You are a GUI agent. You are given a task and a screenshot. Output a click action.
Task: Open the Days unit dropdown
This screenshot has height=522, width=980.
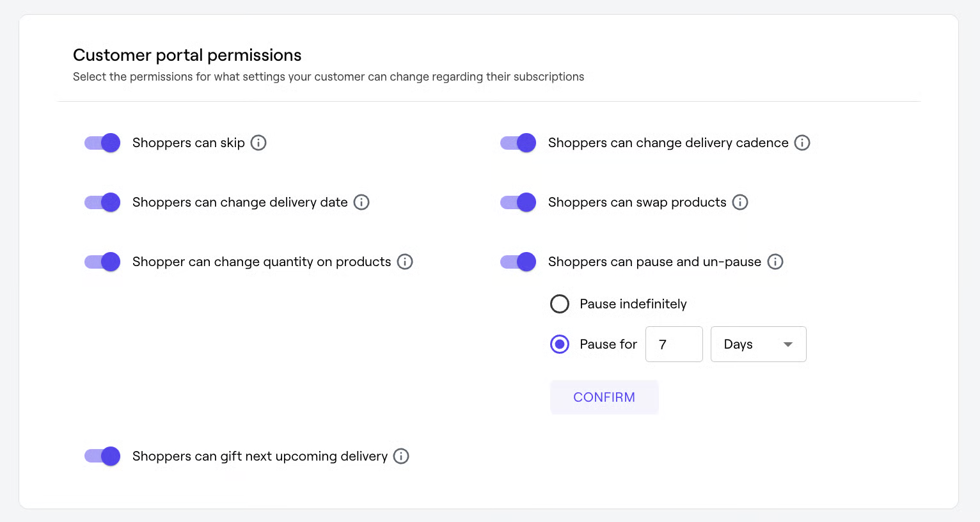tap(758, 344)
